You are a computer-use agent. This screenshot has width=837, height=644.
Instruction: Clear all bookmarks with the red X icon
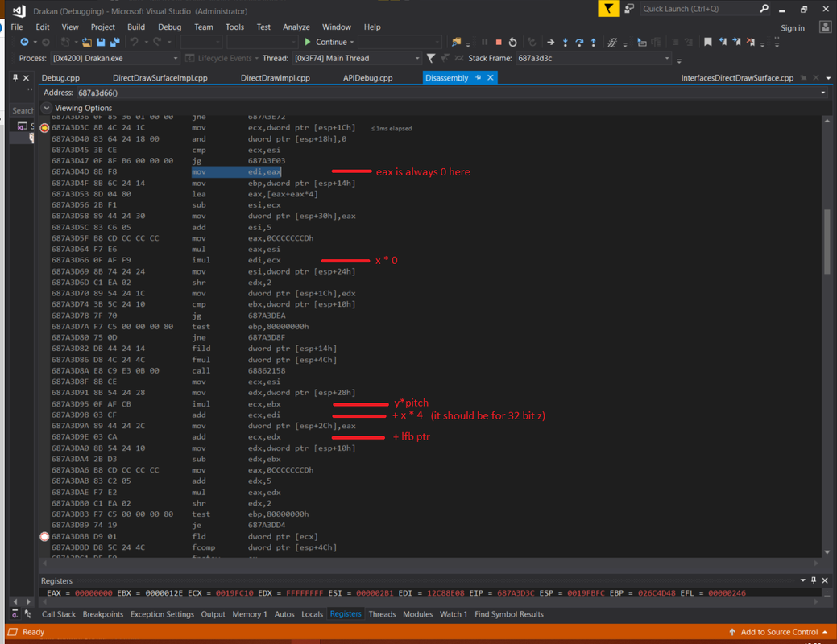point(751,42)
